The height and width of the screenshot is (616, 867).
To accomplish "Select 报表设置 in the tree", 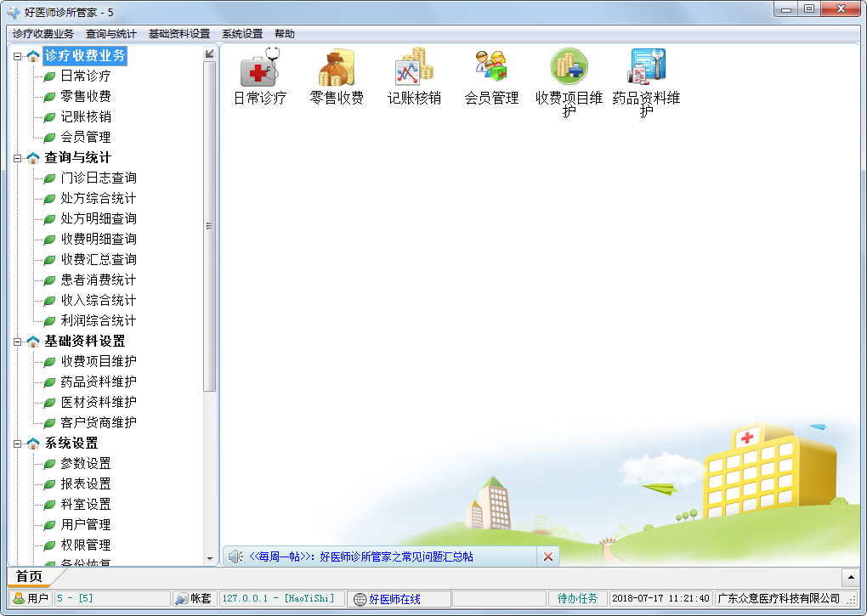I will point(86,484).
